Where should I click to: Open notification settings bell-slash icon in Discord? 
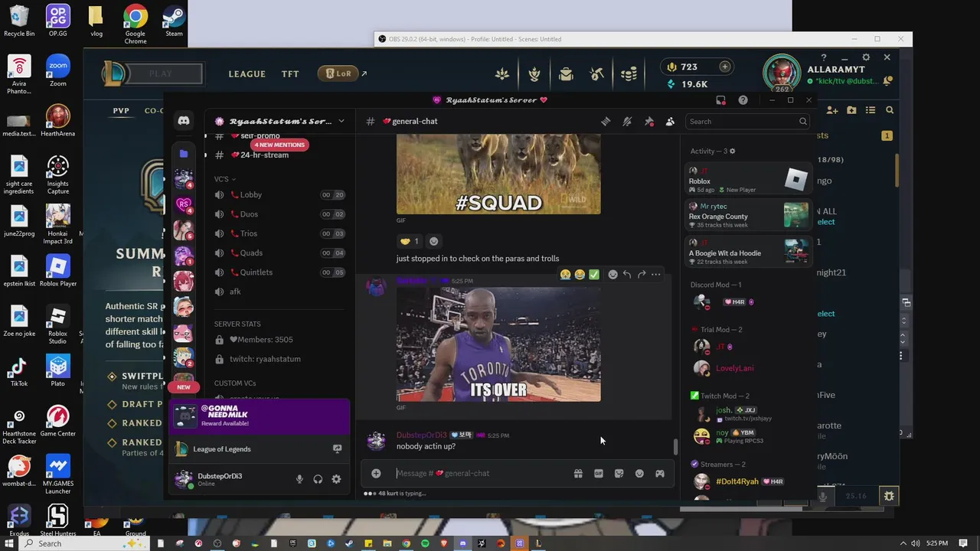click(627, 121)
